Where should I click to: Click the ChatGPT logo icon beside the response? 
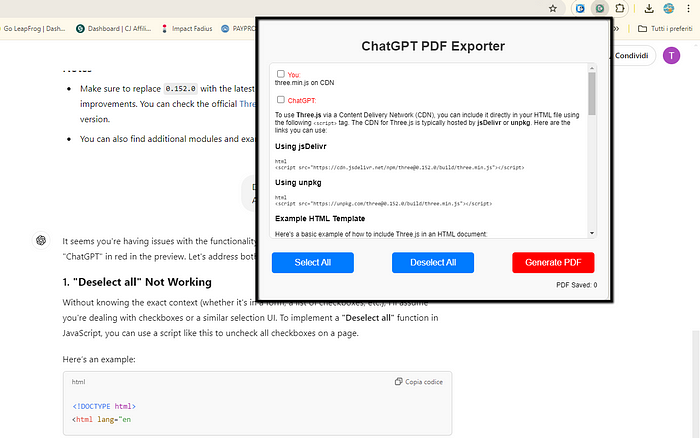[x=41, y=240]
